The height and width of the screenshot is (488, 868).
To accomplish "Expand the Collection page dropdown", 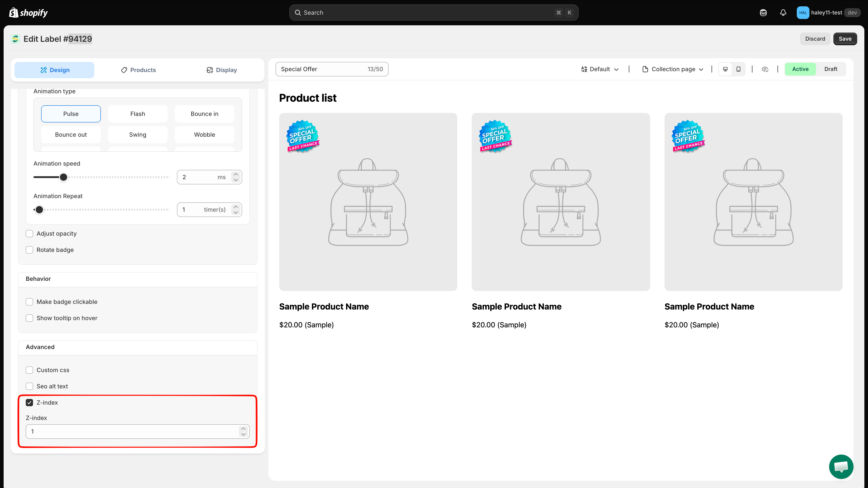I will point(672,69).
